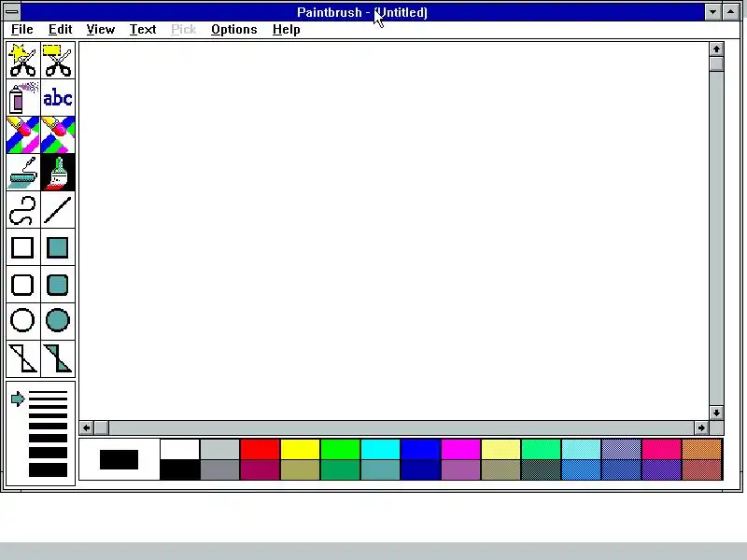
Task: Open the Options menu
Action: tap(234, 30)
